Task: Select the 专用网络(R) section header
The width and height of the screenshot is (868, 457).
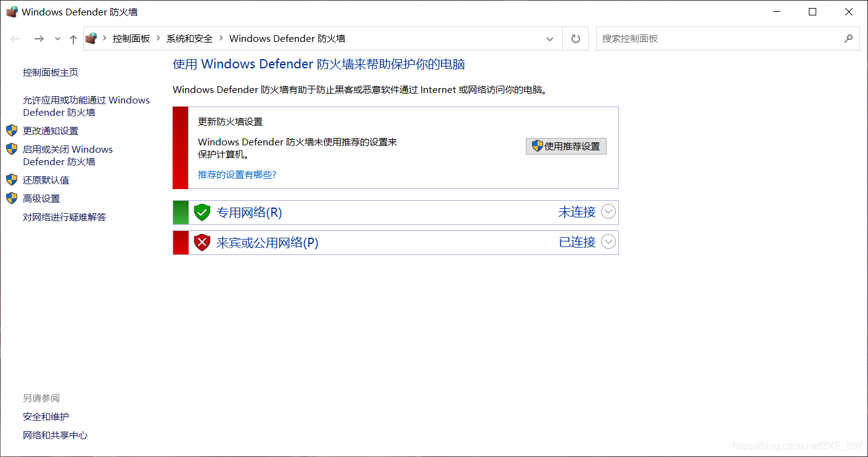Action: 249,212
